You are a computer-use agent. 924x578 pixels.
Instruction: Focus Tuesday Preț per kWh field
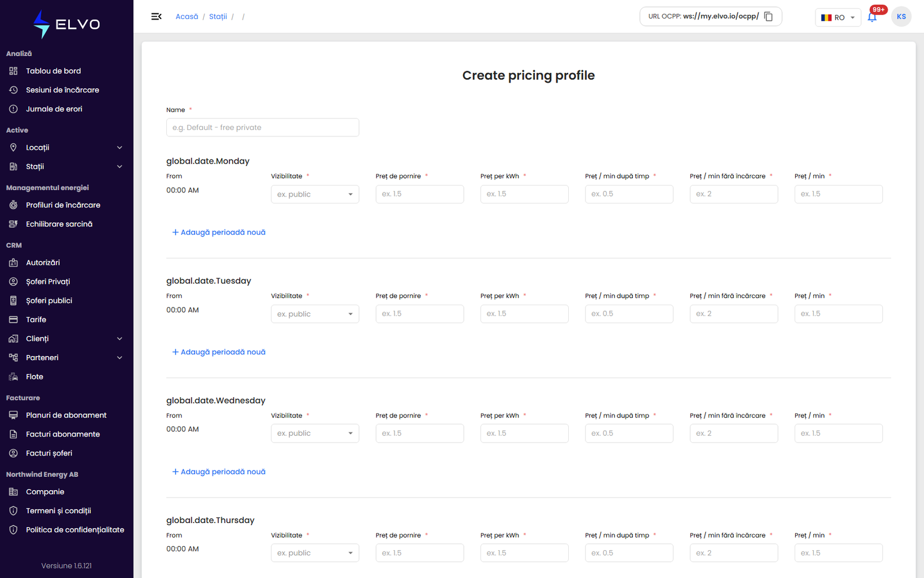coord(524,314)
